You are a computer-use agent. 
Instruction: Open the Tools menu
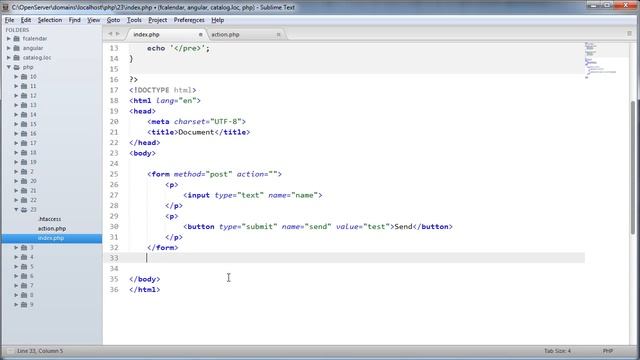134,20
